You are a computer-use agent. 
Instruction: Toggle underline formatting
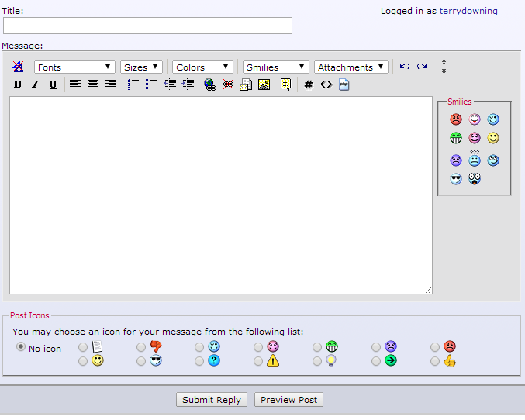(x=53, y=84)
